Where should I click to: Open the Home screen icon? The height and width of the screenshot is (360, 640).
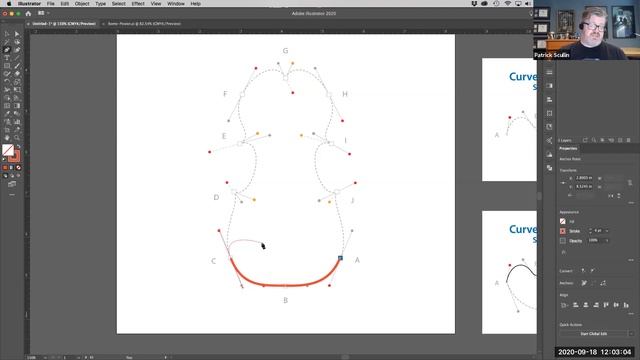[28, 13]
